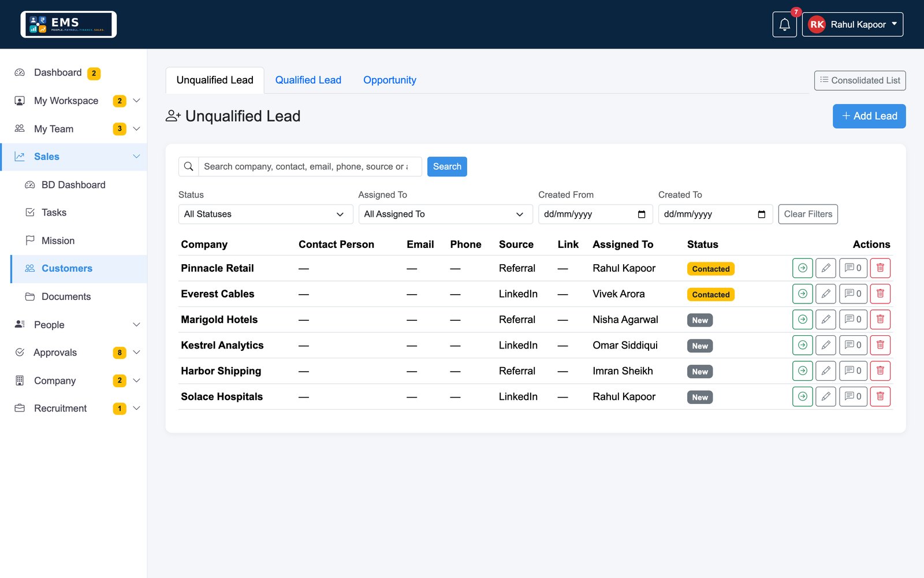Open the All Statuses dropdown
The width and height of the screenshot is (924, 578).
(266, 214)
